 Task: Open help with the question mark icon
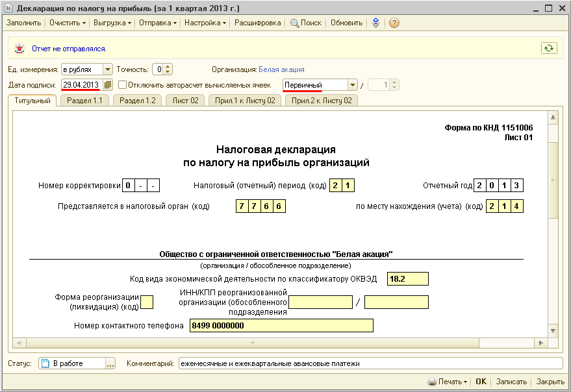(394, 23)
